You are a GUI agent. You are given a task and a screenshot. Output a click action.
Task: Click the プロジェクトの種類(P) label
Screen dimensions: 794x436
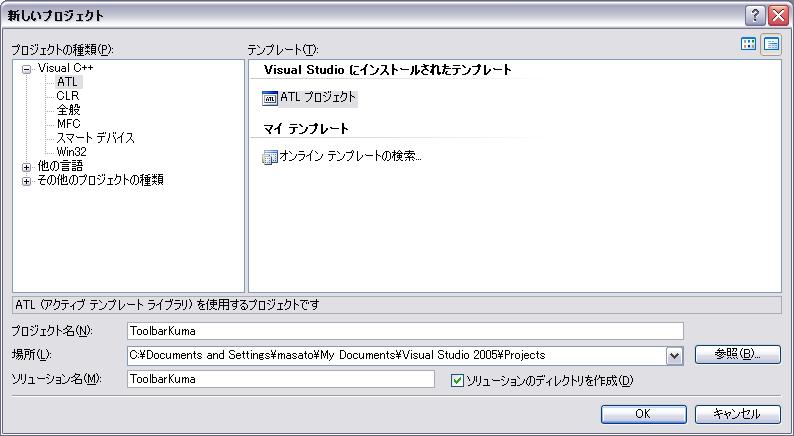pyautogui.click(x=62, y=50)
